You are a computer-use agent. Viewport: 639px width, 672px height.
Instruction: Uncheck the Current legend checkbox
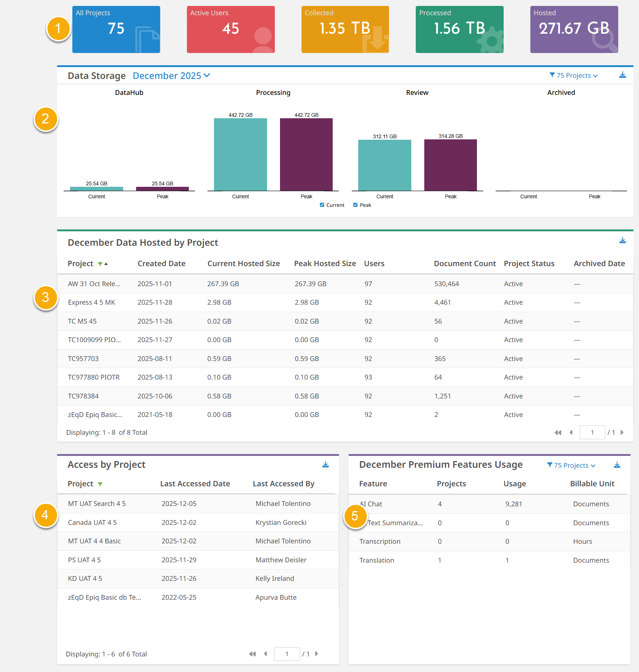point(322,205)
